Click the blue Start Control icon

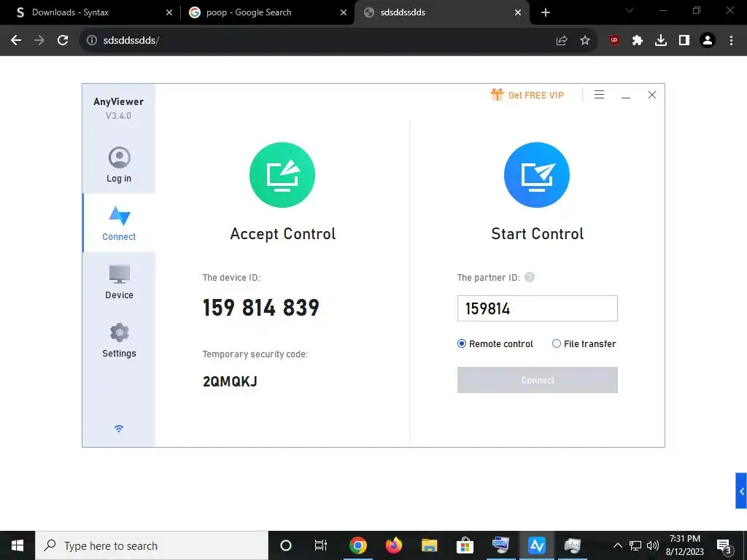point(537,175)
